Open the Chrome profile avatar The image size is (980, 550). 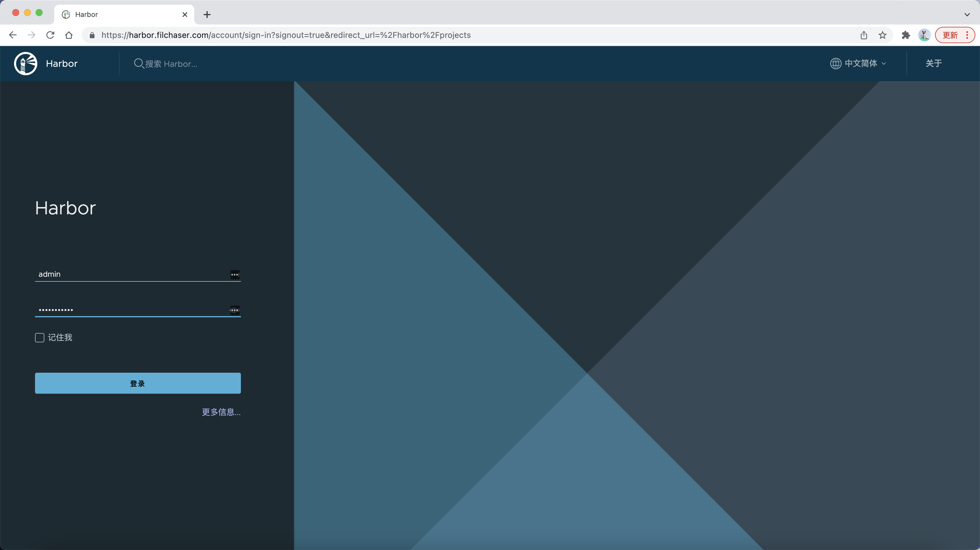point(924,35)
